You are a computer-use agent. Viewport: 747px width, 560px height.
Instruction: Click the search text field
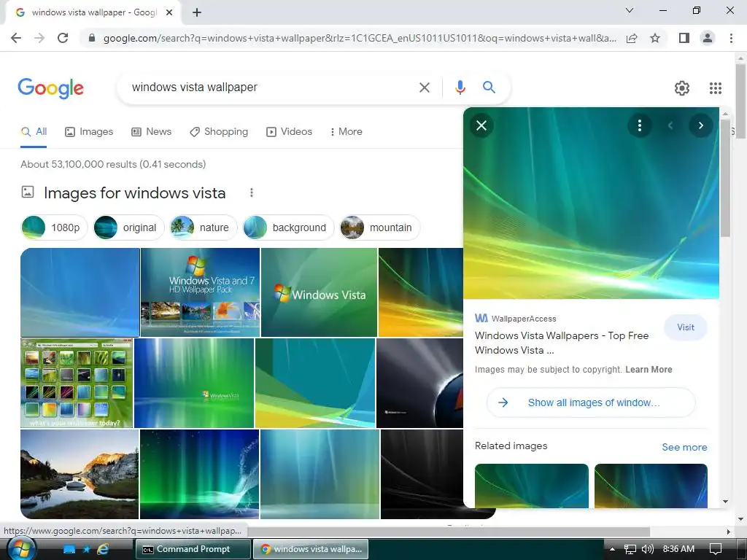click(x=271, y=87)
